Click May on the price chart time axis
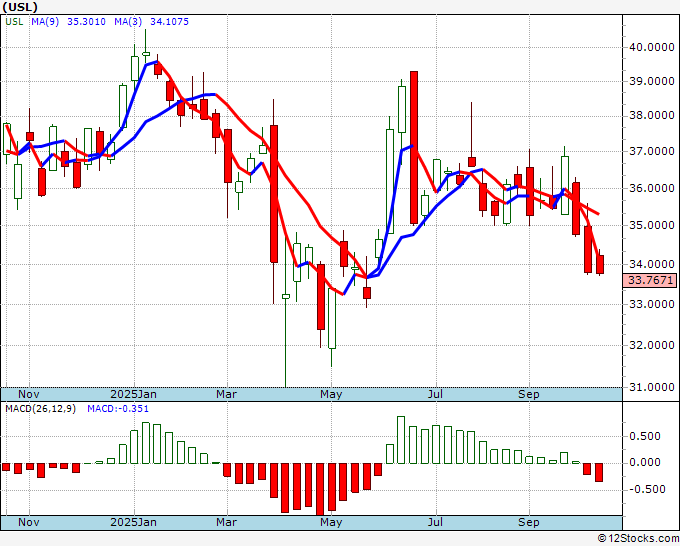680x546 pixels. (x=331, y=394)
